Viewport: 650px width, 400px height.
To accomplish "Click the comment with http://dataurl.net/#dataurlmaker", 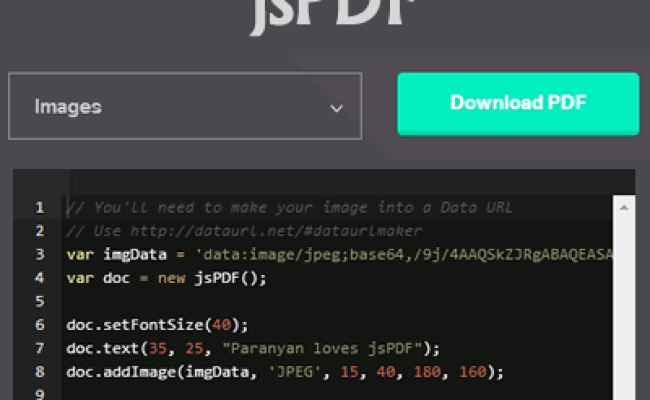I will tap(244, 231).
